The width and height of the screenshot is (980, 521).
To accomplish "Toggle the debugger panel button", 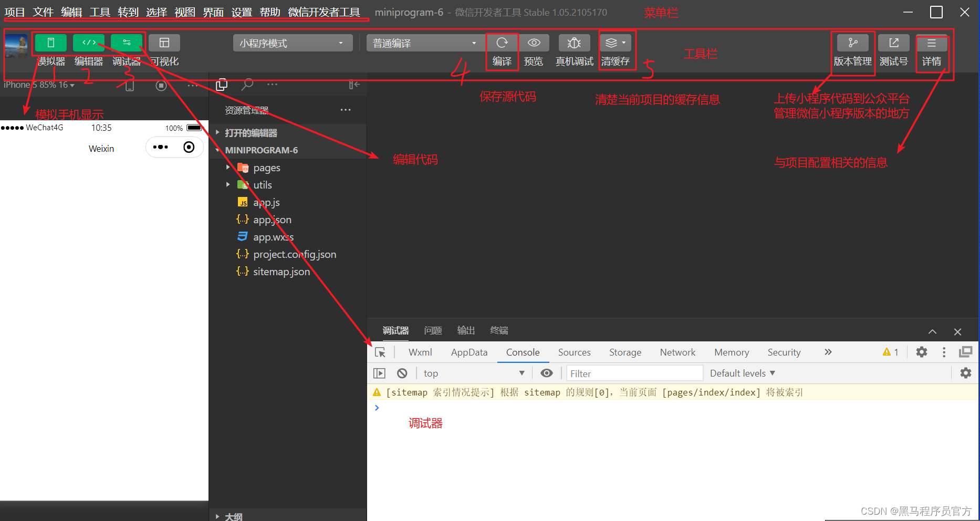I will coord(127,43).
